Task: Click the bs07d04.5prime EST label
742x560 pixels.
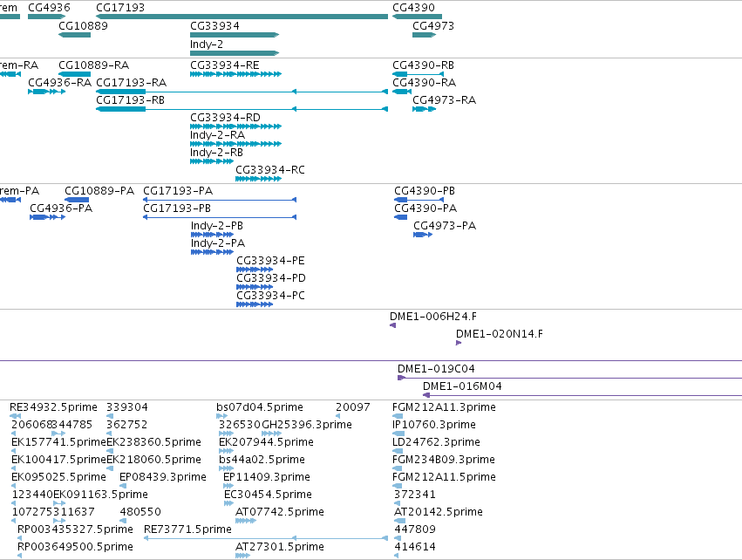Action: [x=260, y=407]
